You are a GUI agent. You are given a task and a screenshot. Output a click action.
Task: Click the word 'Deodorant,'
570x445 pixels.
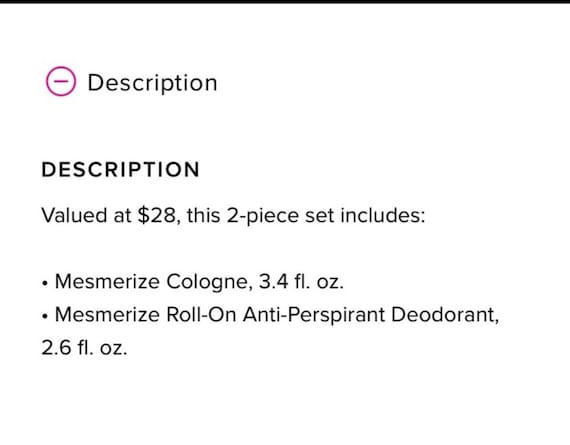click(445, 315)
